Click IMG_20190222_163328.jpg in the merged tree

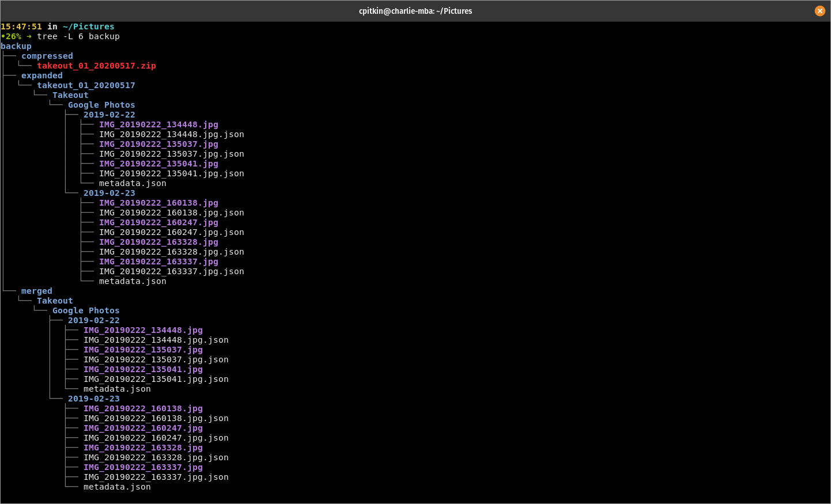click(x=143, y=448)
